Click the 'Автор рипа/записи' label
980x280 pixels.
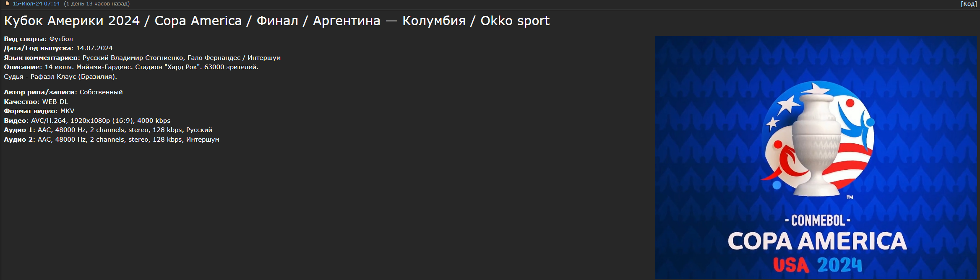pyautogui.click(x=39, y=92)
